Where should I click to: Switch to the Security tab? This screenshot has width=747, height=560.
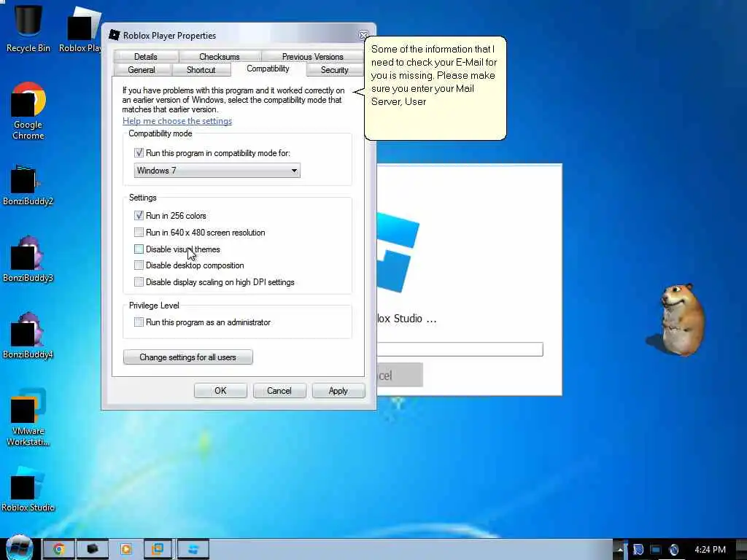click(334, 69)
